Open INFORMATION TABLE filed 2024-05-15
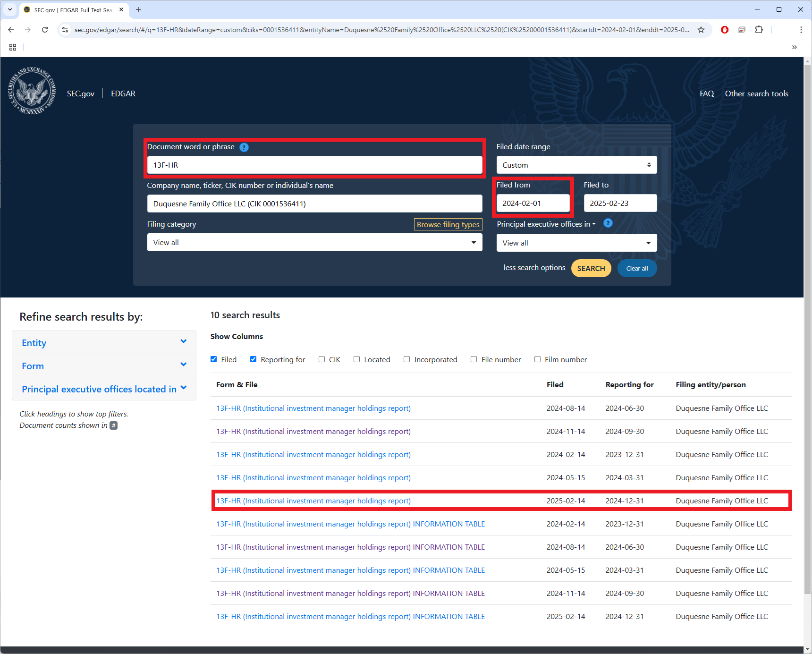Viewport: 812px width, 654px height. click(351, 570)
